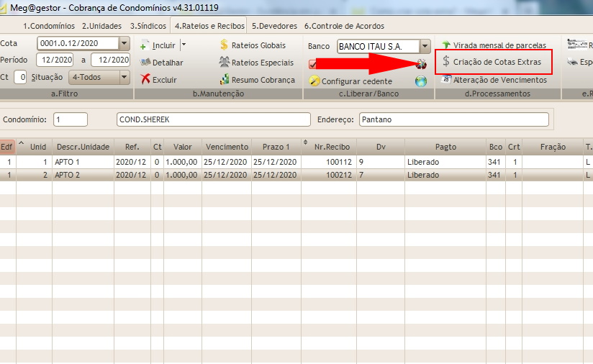This screenshot has width=593, height=364.
Task: Switch to the 5.Devedores tab
Action: click(274, 26)
